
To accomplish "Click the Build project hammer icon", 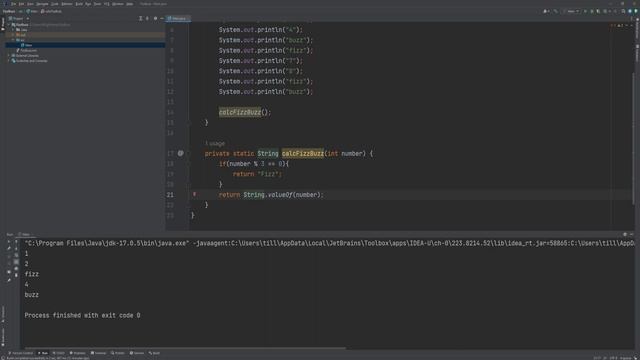I will pyautogui.click(x=556, y=11).
